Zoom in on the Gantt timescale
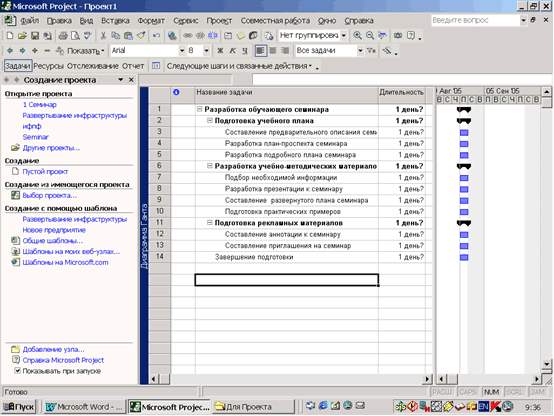Screen dimensions: 554x416 pos(357,35)
